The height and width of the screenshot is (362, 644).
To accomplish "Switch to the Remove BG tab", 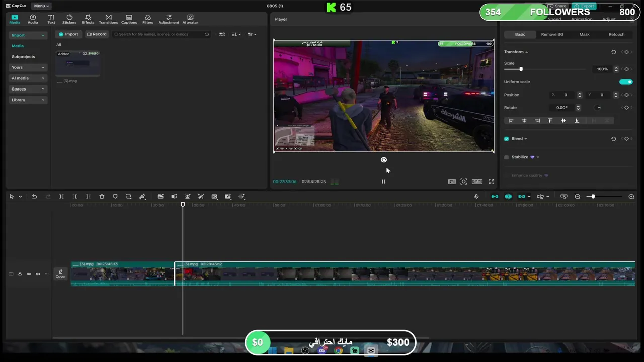I will (552, 34).
